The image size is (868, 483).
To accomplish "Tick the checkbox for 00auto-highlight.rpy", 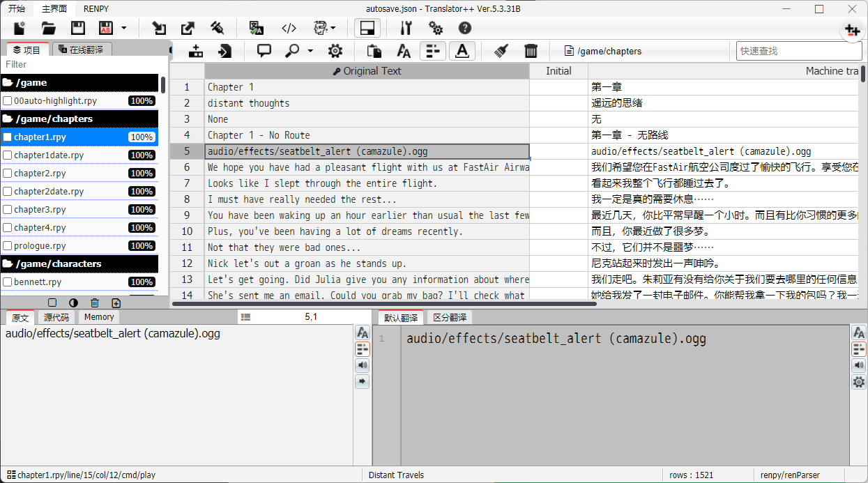I will coord(8,101).
